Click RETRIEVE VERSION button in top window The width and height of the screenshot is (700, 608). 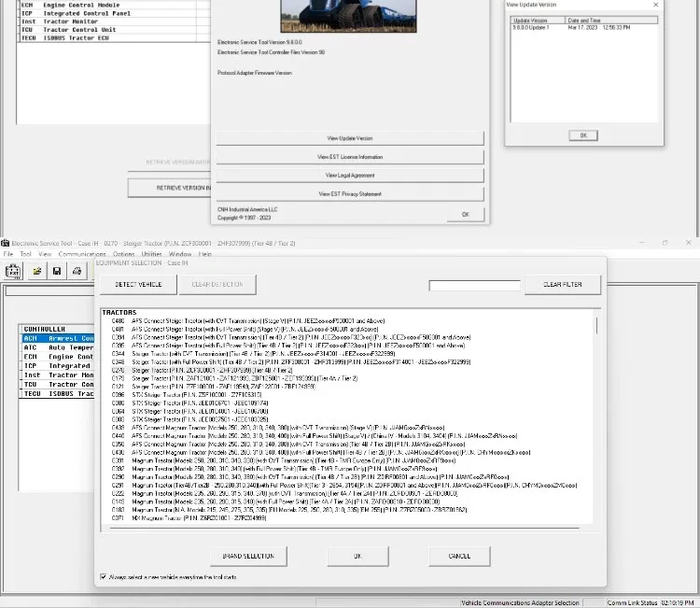pyautogui.click(x=170, y=188)
